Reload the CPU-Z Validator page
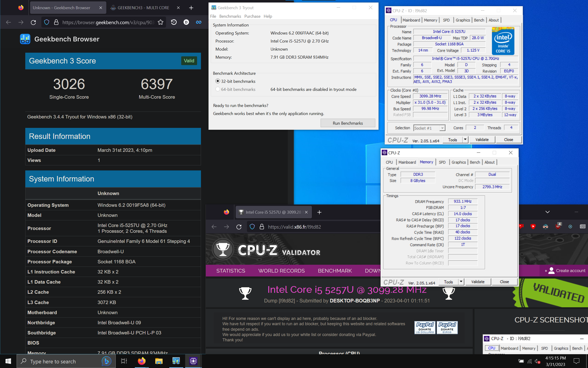The width and height of the screenshot is (588, 368). 239,227
